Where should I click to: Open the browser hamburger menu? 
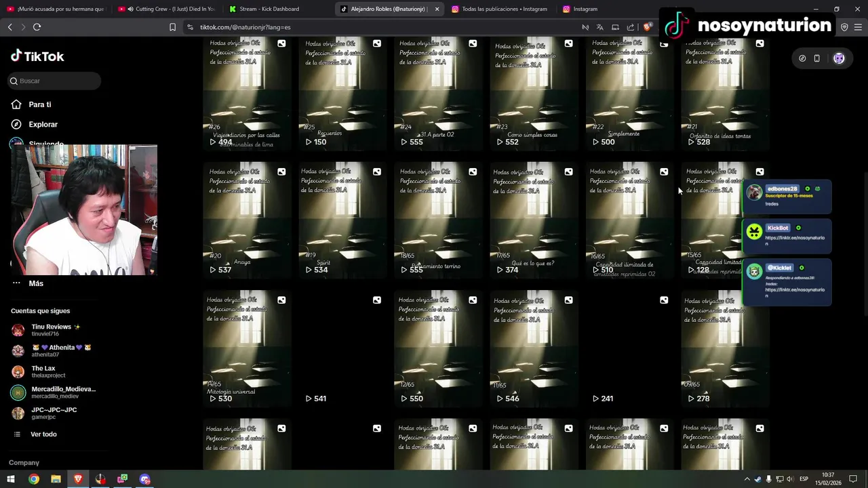pos(859,27)
